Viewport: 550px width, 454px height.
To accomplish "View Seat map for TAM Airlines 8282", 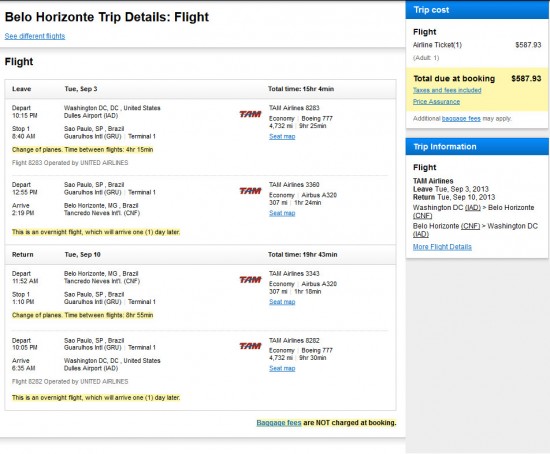I will 282,368.
